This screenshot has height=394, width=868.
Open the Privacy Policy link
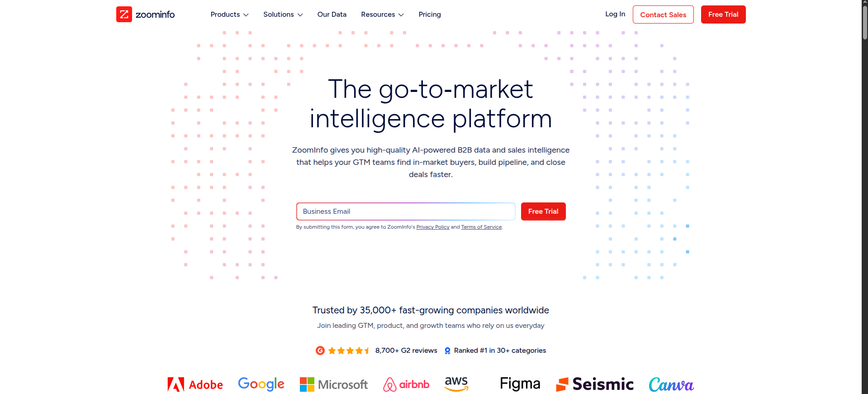point(433,227)
